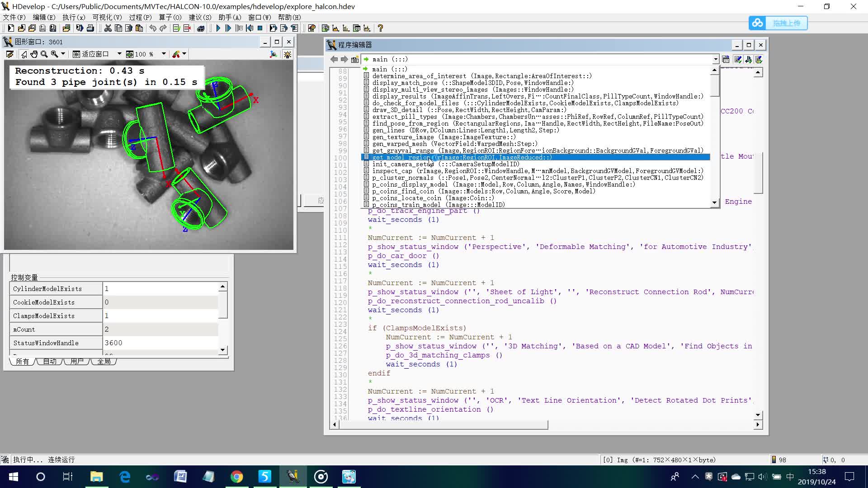Click the horizontal scrollbar of program editor
The height and width of the screenshot is (488, 868).
[x=441, y=425]
